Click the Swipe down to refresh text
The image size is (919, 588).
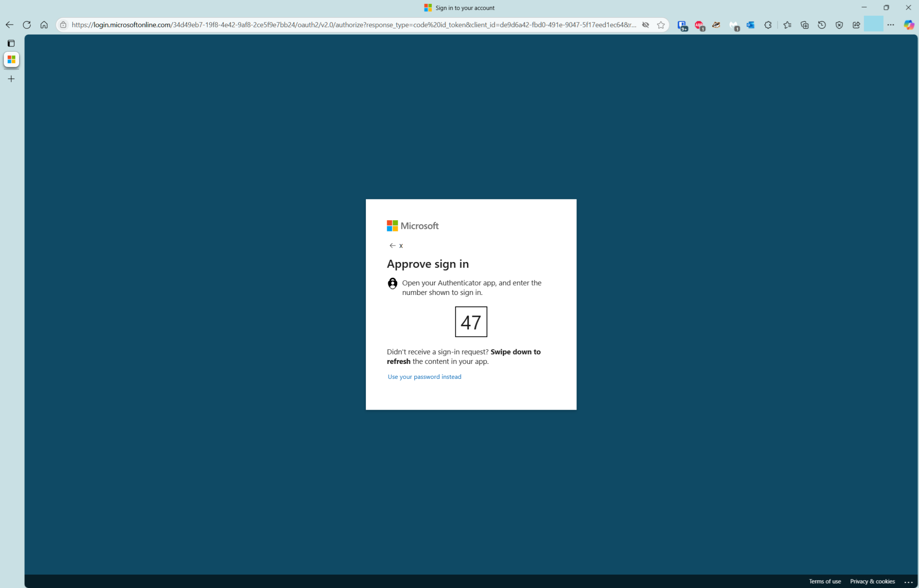click(x=464, y=356)
